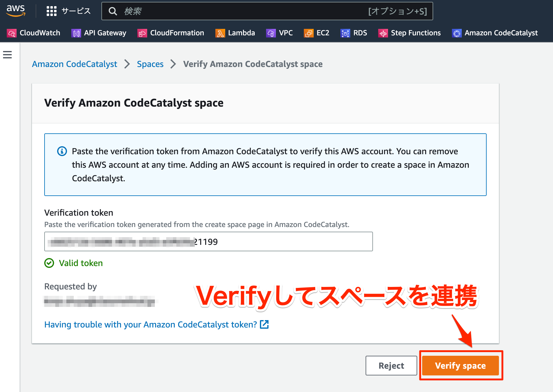Image resolution: width=553 pixels, height=392 pixels.
Task: Open the Amazon CodeCatalyst breadcrumb
Action: pos(74,64)
